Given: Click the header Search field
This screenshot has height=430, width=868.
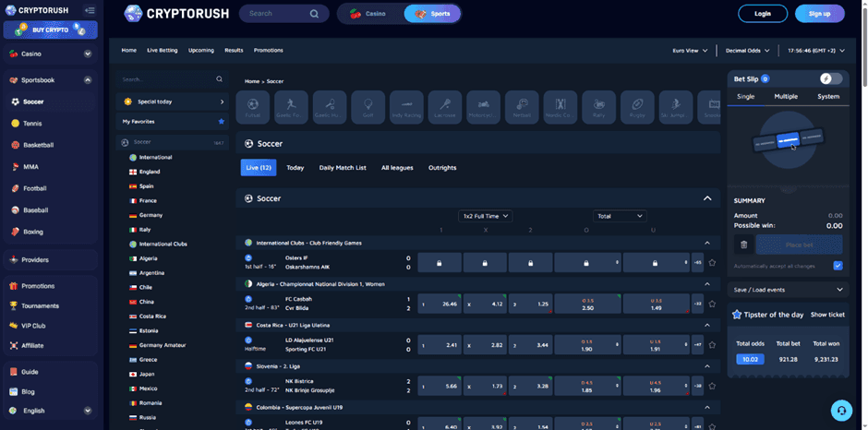Looking at the screenshot, I should coord(277,14).
